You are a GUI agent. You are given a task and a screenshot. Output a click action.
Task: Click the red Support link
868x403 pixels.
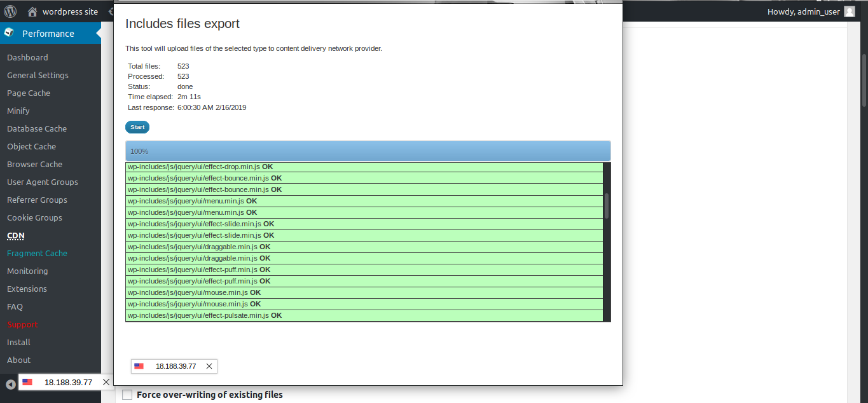point(23,324)
